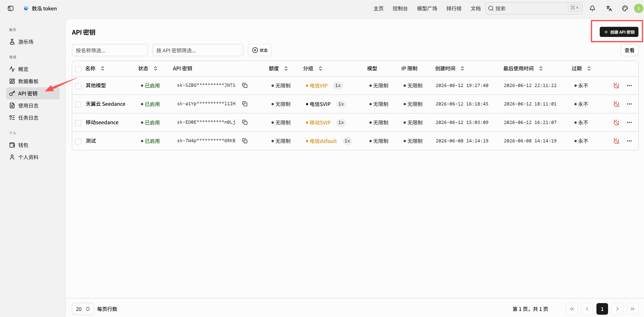Screen dimensions: 644x317
Task: Open 排行榜 in top navigation
Action: [454, 8]
